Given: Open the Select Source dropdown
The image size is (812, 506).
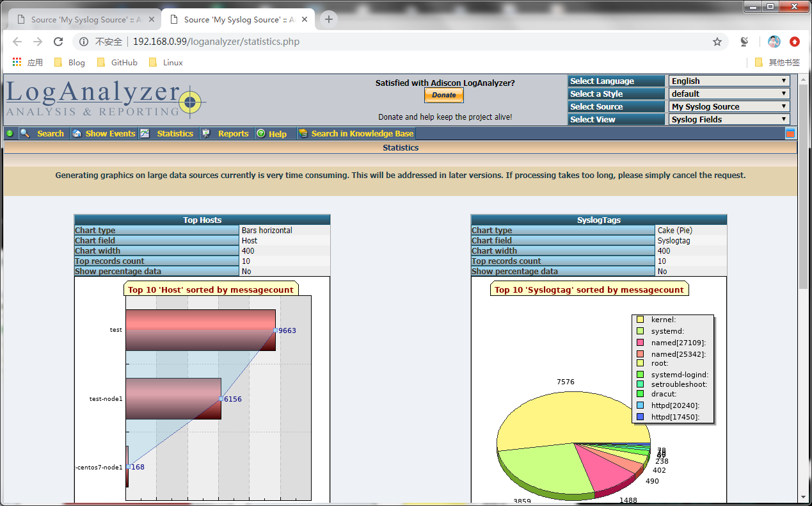Looking at the screenshot, I should click(x=729, y=106).
